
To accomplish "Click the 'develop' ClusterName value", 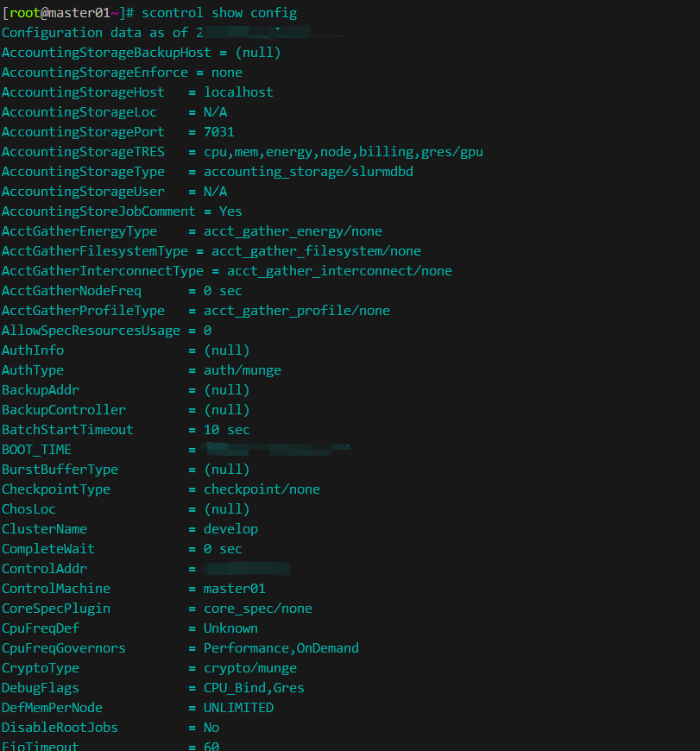I will coord(230,529).
